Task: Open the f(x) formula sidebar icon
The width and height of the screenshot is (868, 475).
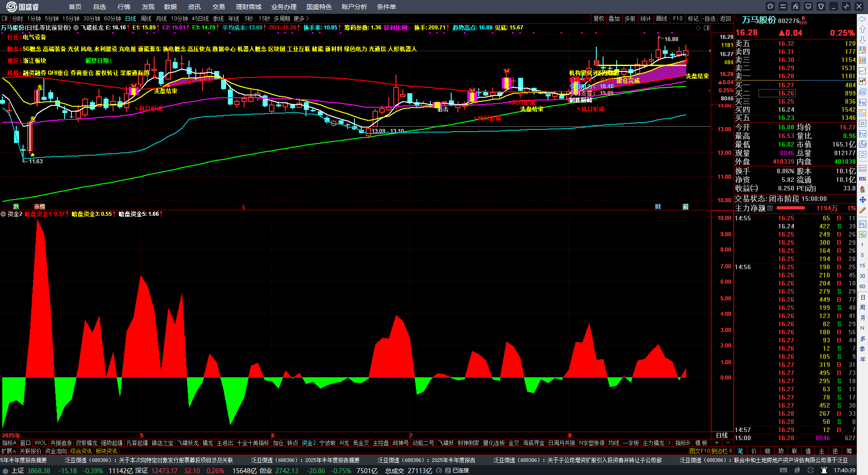Action: click(863, 144)
